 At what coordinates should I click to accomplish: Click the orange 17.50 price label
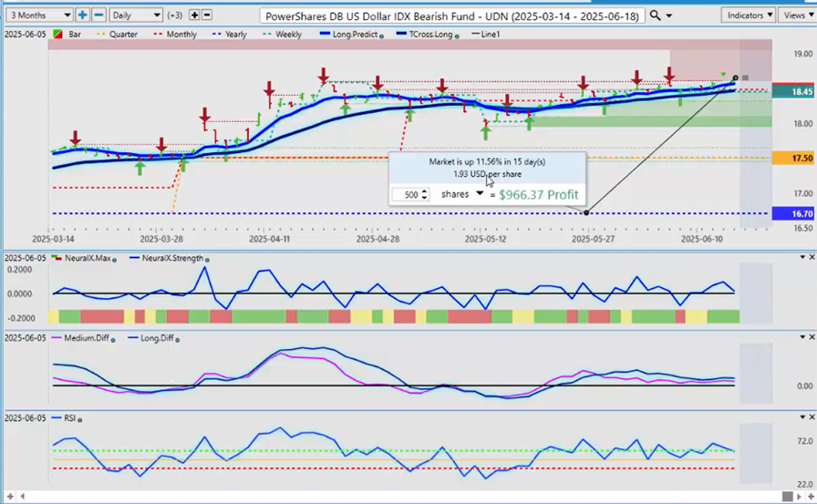click(x=792, y=158)
